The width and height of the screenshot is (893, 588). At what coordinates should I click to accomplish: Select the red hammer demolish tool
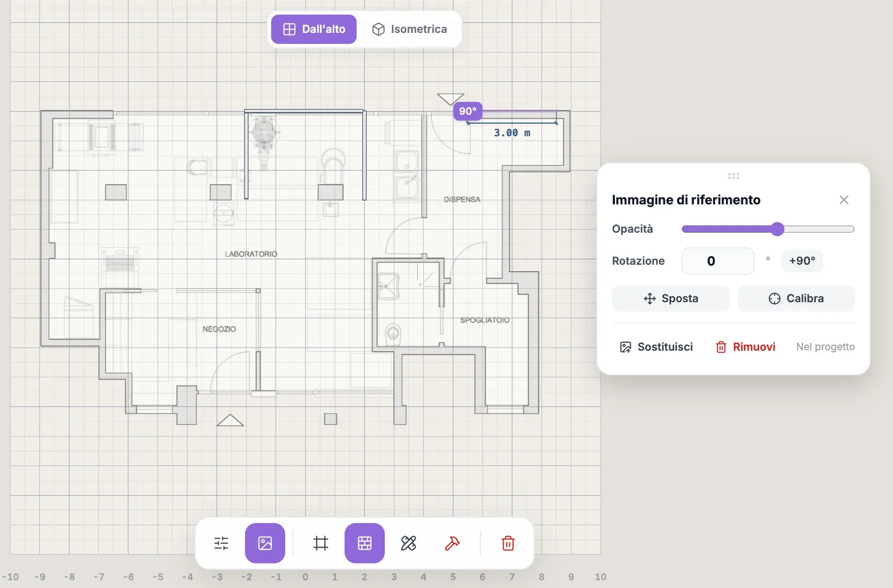tap(452, 543)
